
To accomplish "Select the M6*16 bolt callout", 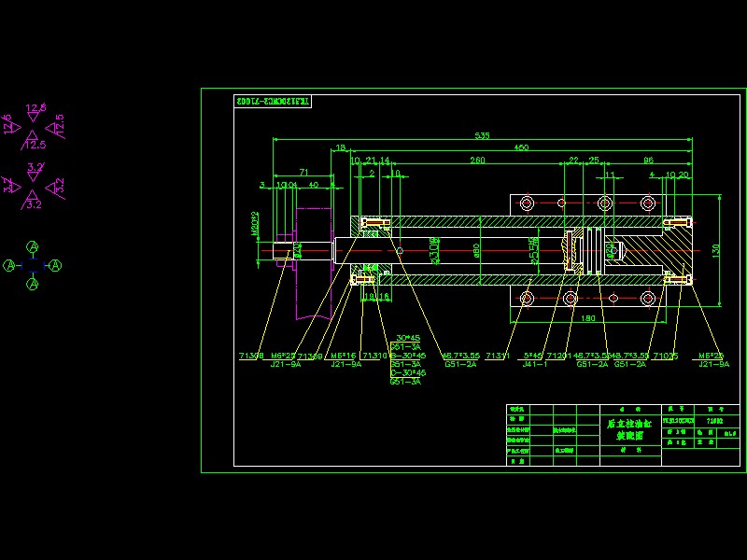I will tap(344, 356).
